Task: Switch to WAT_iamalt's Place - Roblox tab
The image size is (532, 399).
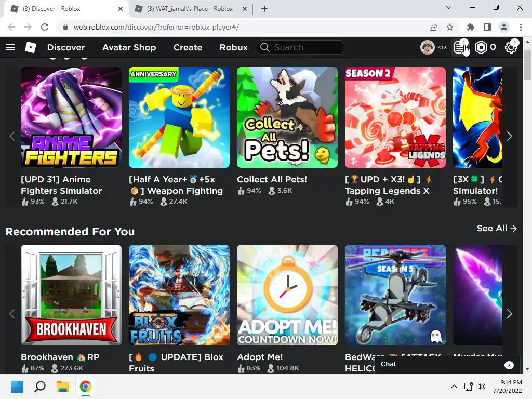Action: [190, 9]
